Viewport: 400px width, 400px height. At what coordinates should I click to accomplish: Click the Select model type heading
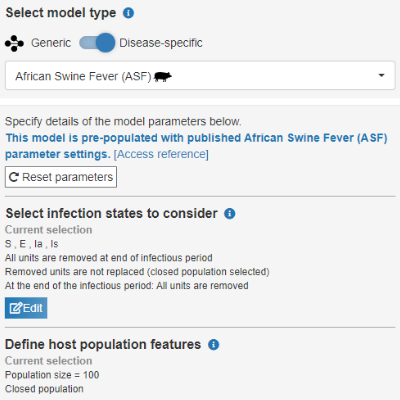61,13
